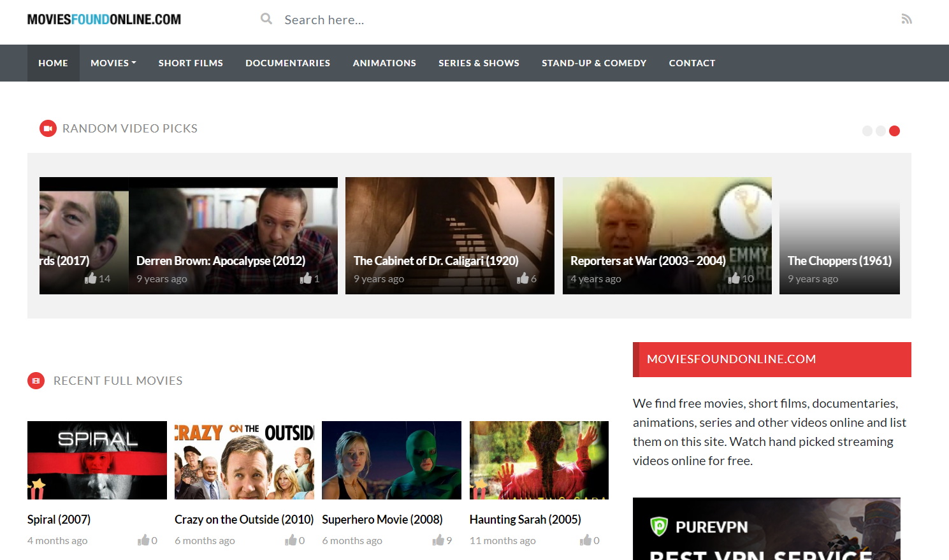Expand the Movies dropdown menu
The image size is (949, 560).
pos(113,63)
